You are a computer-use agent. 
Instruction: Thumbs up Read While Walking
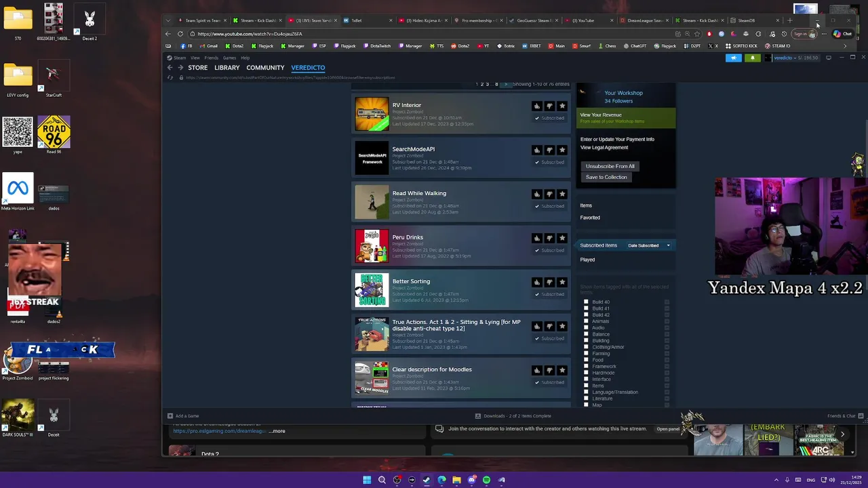[x=537, y=194]
